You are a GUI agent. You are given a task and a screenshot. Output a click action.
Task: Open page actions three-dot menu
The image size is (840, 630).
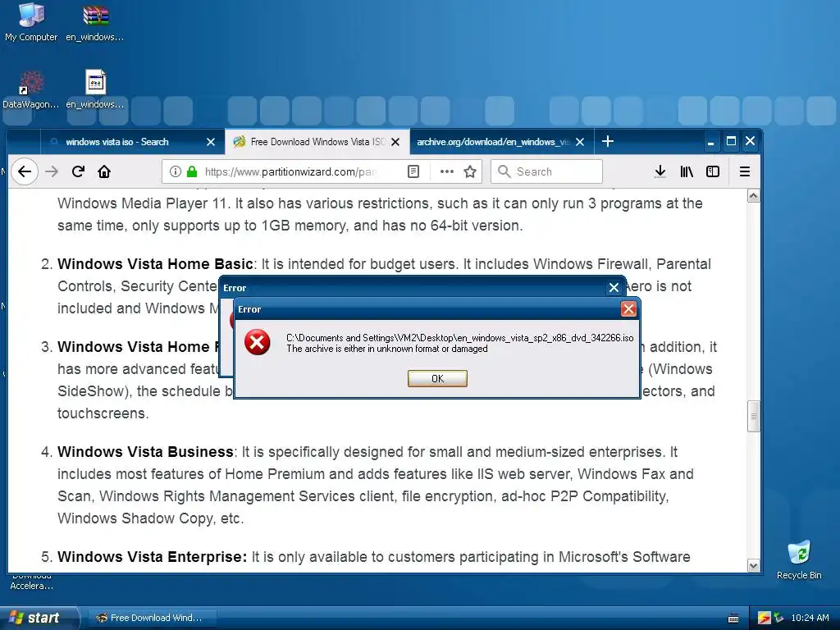[447, 171]
